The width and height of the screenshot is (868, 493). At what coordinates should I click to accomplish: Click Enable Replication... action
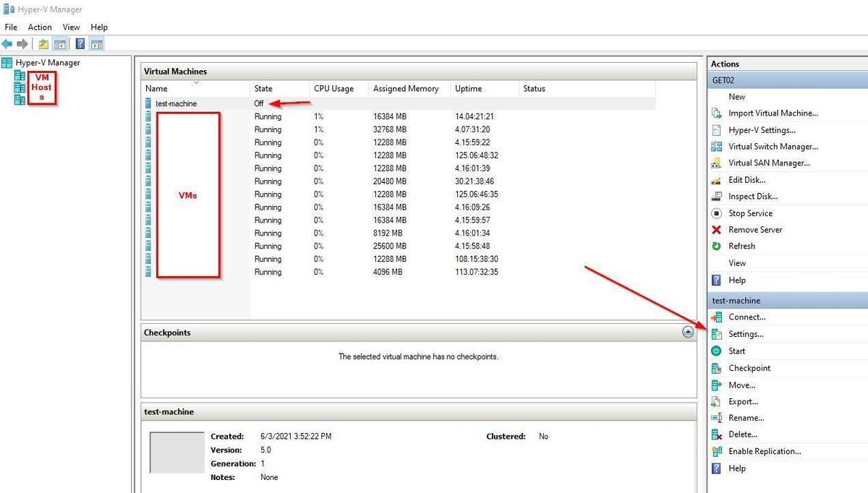pos(765,452)
